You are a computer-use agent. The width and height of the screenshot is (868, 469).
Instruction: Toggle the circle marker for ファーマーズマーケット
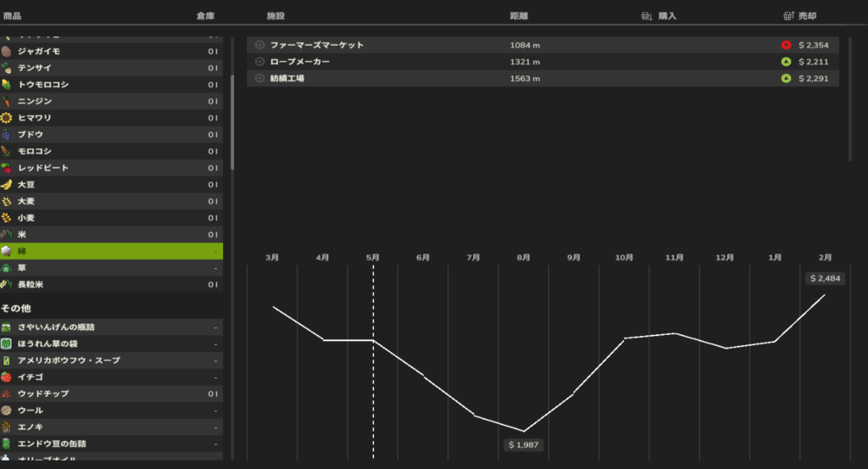click(259, 45)
